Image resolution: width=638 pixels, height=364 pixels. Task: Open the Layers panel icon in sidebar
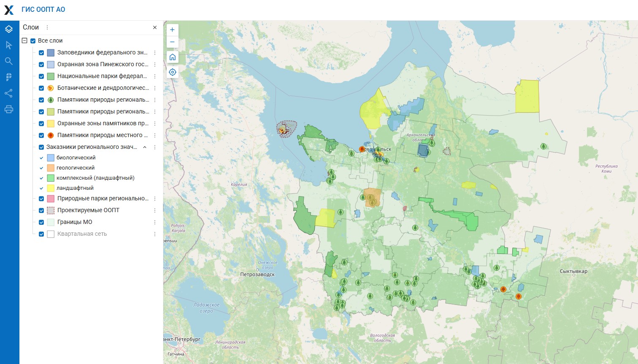coord(9,29)
